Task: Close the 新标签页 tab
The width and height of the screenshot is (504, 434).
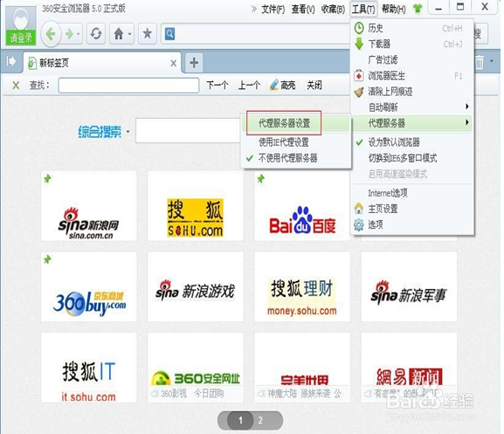Action: (x=174, y=63)
